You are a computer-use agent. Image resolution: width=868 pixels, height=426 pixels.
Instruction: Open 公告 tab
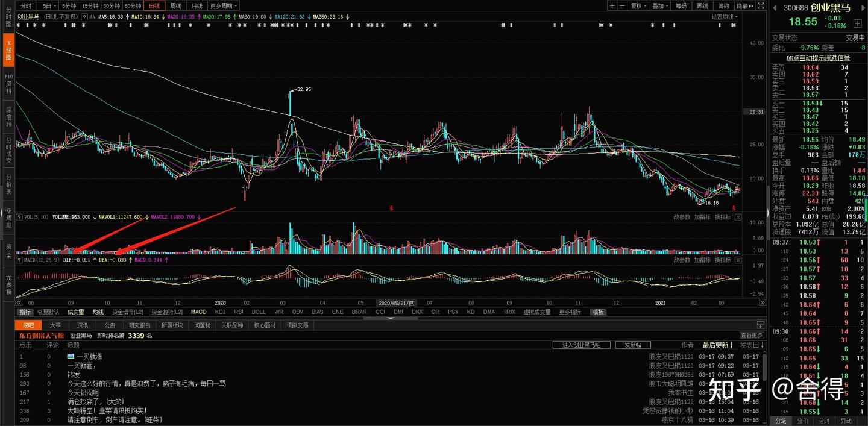110,325
